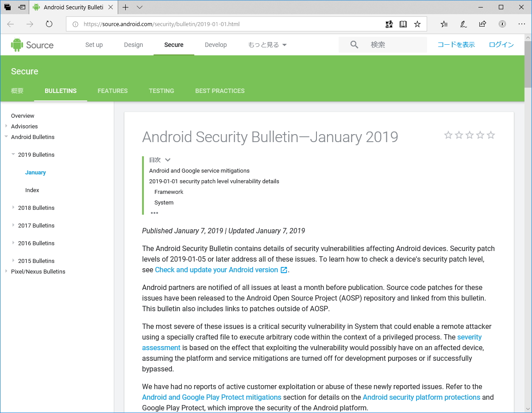The image size is (532, 413).
Task: Open the Develop menu item
Action: [216, 45]
